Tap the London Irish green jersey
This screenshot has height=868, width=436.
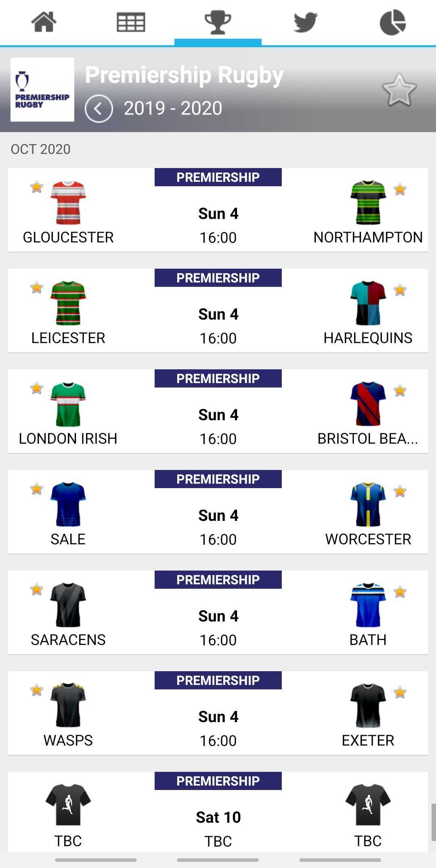[x=68, y=404]
